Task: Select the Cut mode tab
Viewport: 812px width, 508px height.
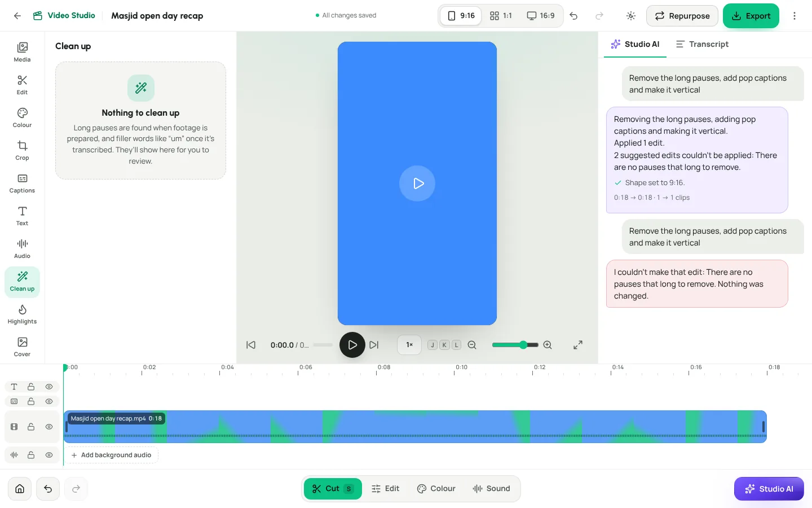Action: point(333,489)
